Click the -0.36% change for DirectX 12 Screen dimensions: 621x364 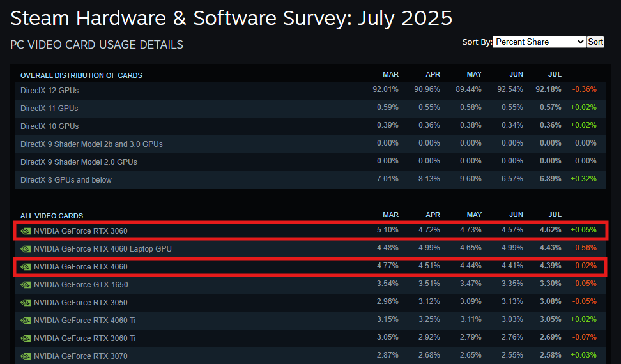point(584,89)
